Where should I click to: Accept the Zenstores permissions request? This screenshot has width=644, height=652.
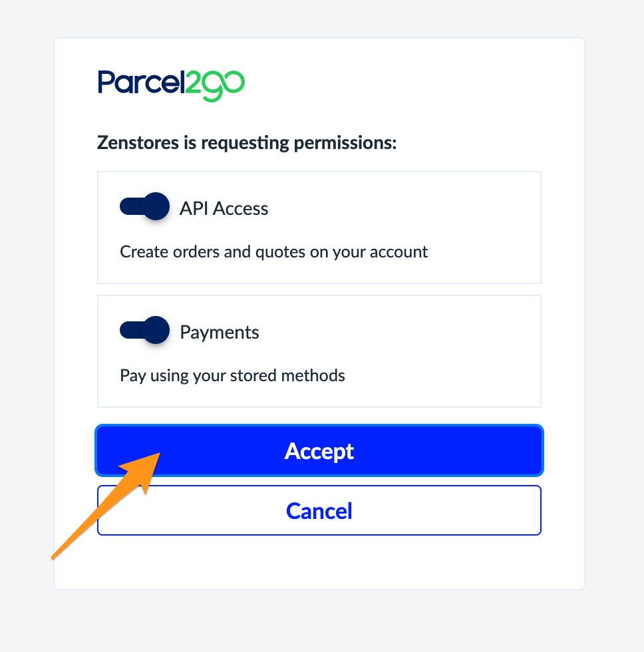tap(319, 450)
